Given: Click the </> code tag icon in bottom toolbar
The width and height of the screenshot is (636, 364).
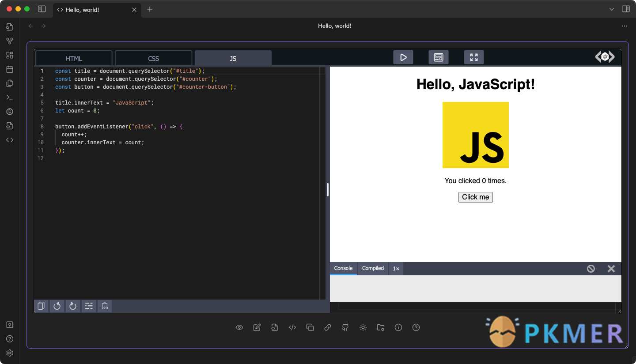Looking at the screenshot, I should (x=292, y=327).
